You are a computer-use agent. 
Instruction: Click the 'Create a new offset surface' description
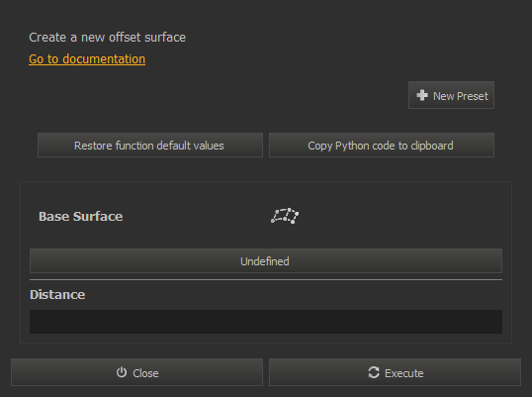[x=107, y=38]
